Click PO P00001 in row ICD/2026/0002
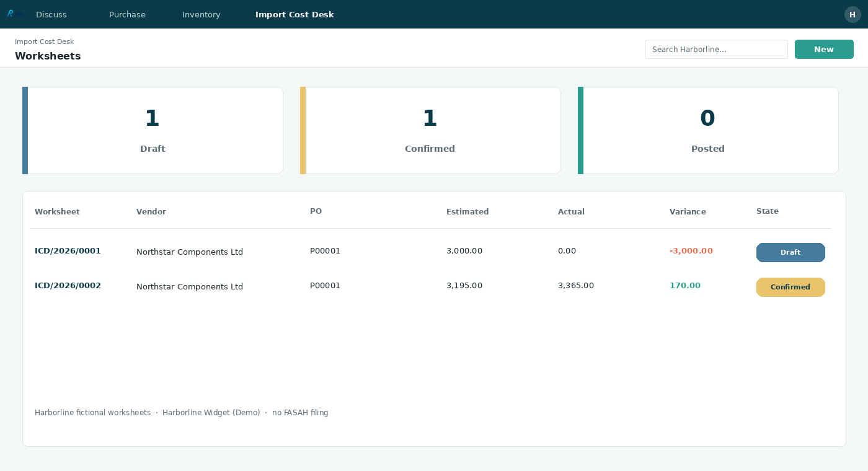Screen dimensions: 868x471 pos(325,286)
